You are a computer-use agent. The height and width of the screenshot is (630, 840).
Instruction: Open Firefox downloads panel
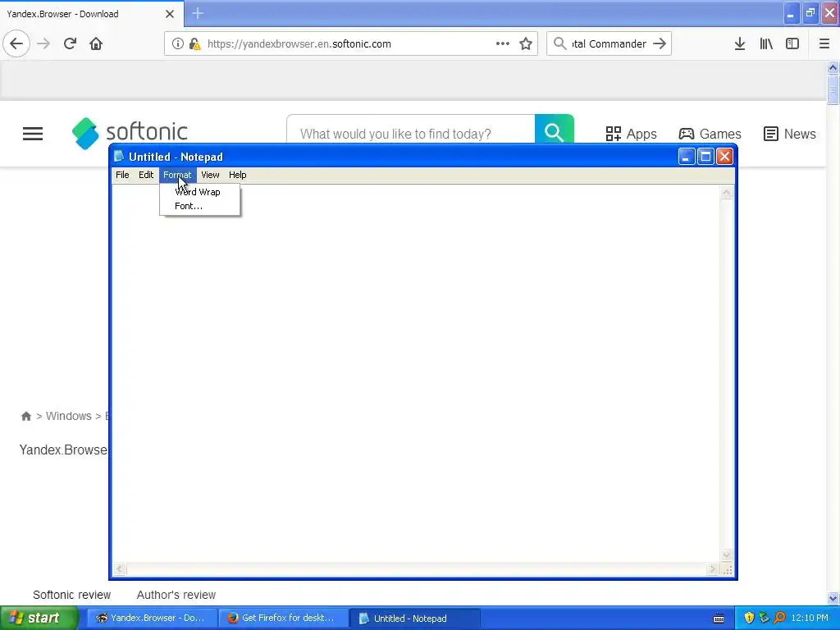tap(740, 44)
